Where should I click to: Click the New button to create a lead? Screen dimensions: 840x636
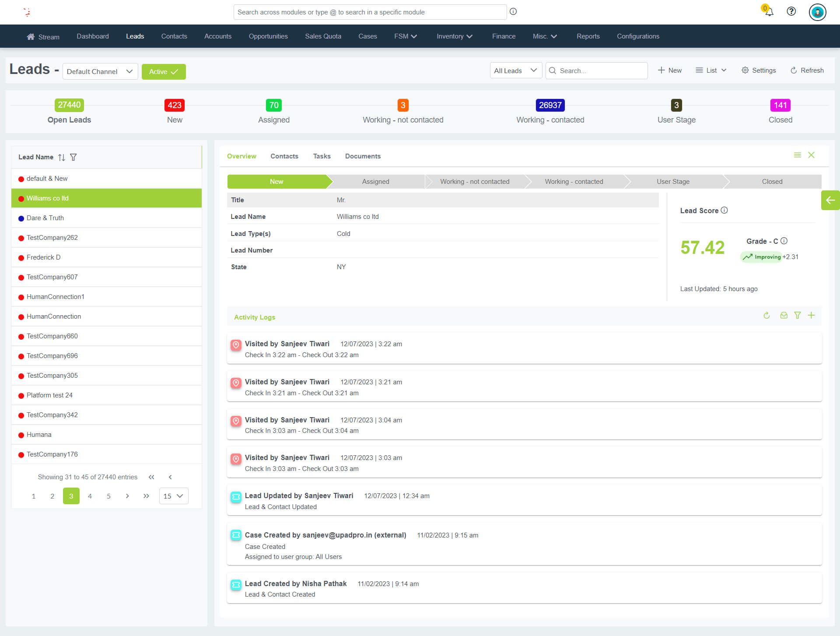[669, 70]
